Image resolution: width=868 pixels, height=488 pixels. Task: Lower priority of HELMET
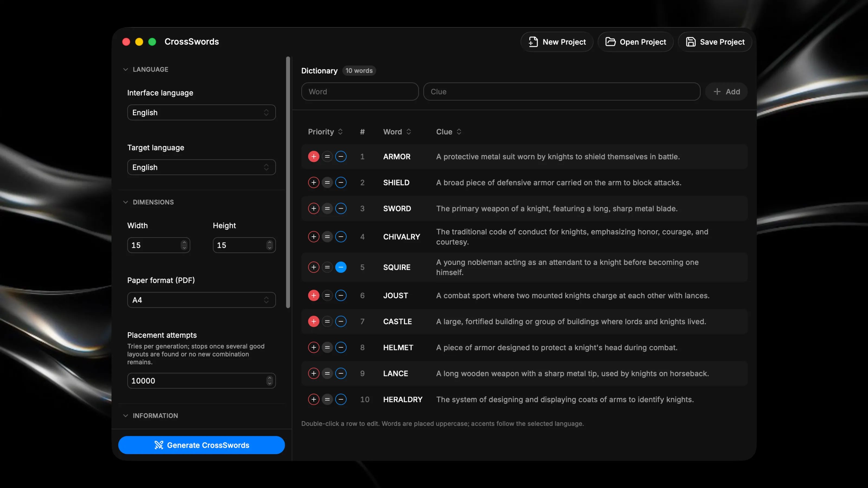pyautogui.click(x=341, y=347)
